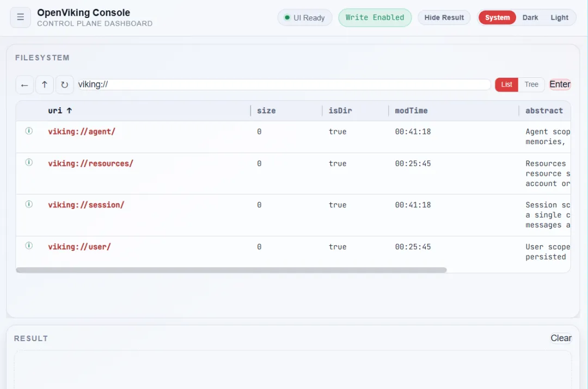Click modTime 00:41:18 in agent row
The width and height of the screenshot is (588, 389).
coord(413,132)
